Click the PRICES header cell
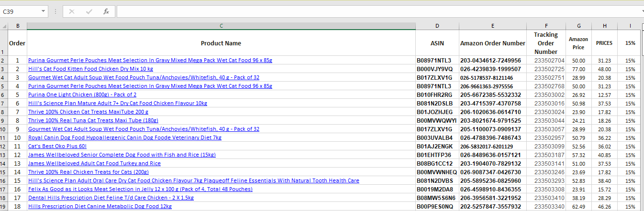 point(604,43)
